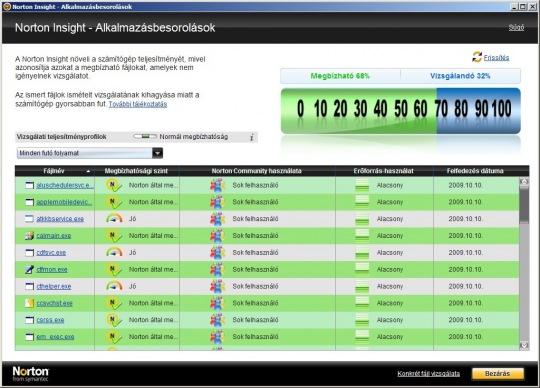Click the resource usage bar icon for em_exec.exe
The image size is (540, 388).
coord(362,337)
